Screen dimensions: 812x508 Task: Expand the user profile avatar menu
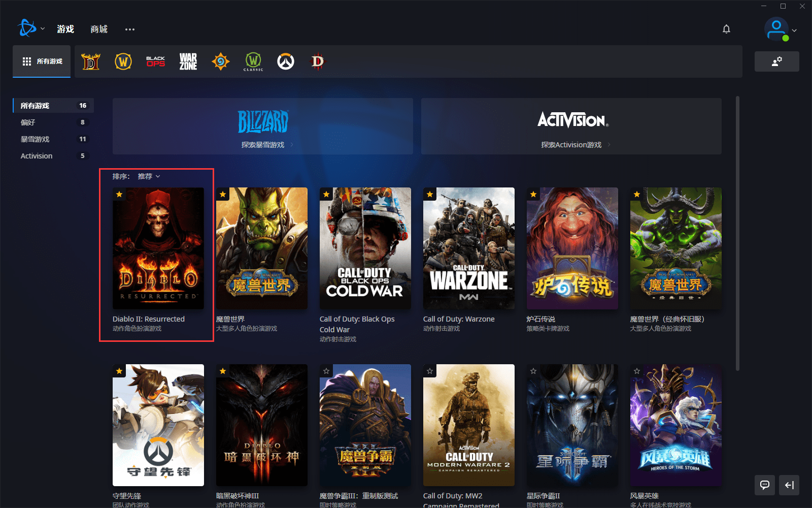point(780,30)
